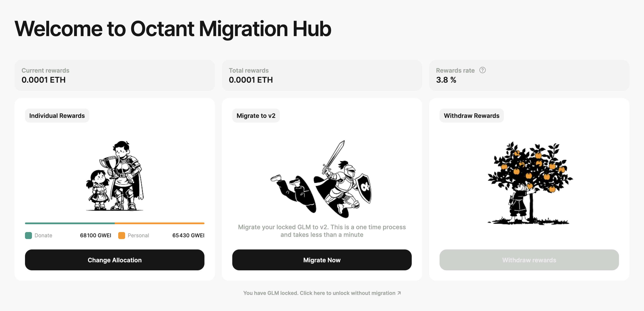Screen dimensions: 644x311
Task: Click the Withdraw rewards button
Action: tap(529, 260)
